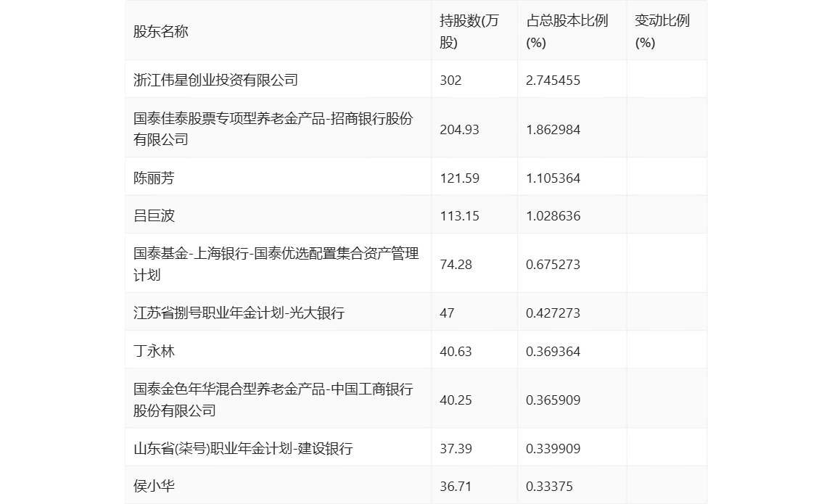This screenshot has height=504, width=832.
Task: Click the 47 shares value
Action: [x=447, y=313]
